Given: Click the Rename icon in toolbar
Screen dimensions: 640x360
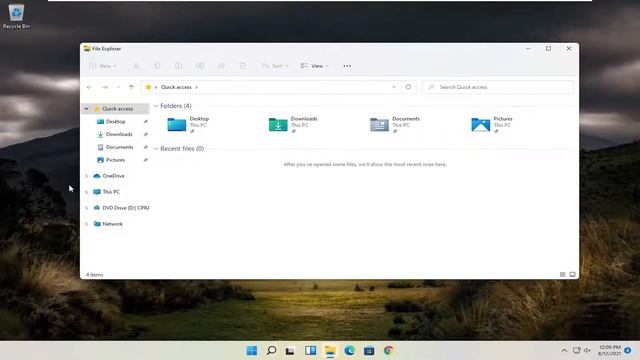Looking at the screenshot, I should click(200, 66).
